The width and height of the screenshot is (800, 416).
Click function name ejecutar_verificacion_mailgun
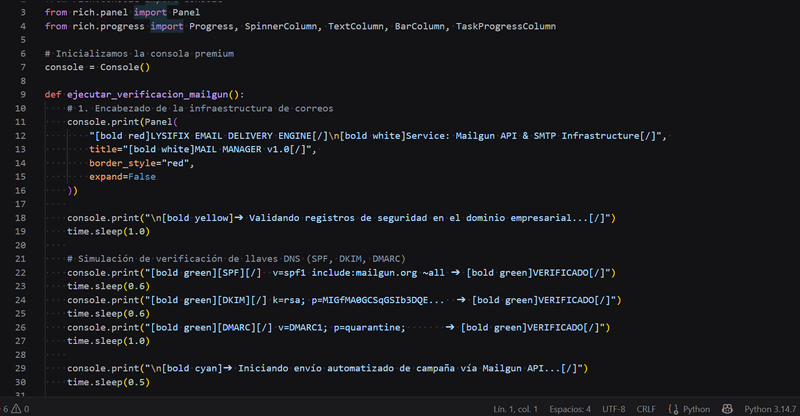click(147, 94)
